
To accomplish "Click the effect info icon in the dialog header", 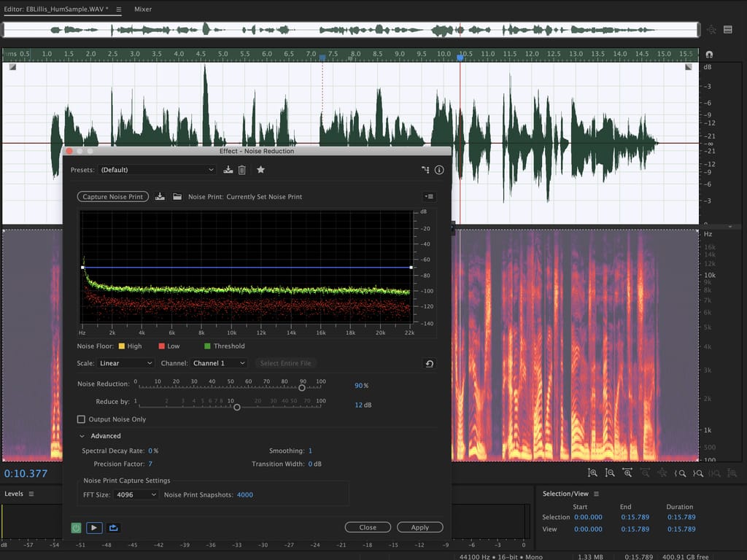I will [x=439, y=170].
